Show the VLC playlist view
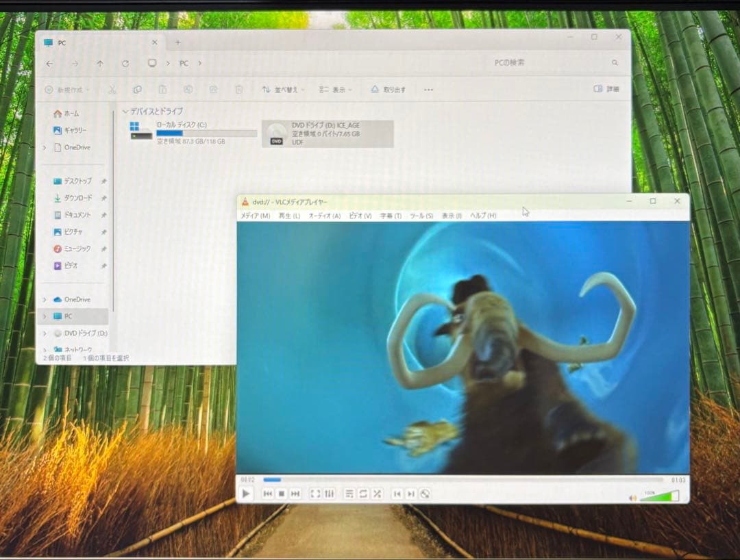The height and width of the screenshot is (560, 740). coord(348,493)
